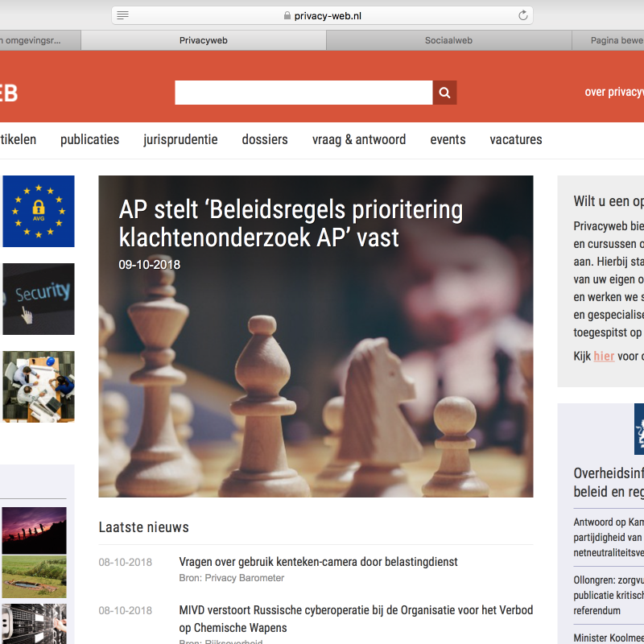Click the Rijksoverheid logo in the sidebar

639,429
